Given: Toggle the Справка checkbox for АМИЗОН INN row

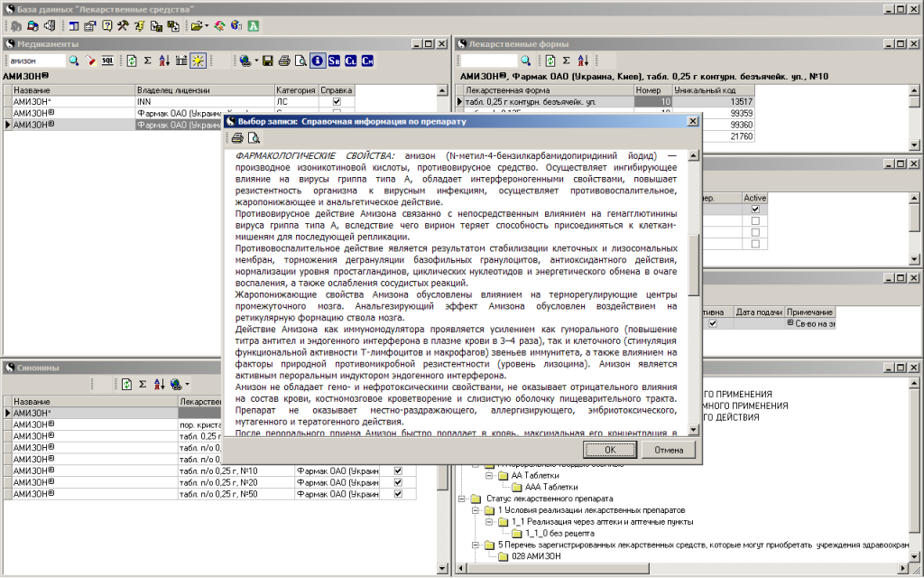Looking at the screenshot, I should tap(337, 102).
